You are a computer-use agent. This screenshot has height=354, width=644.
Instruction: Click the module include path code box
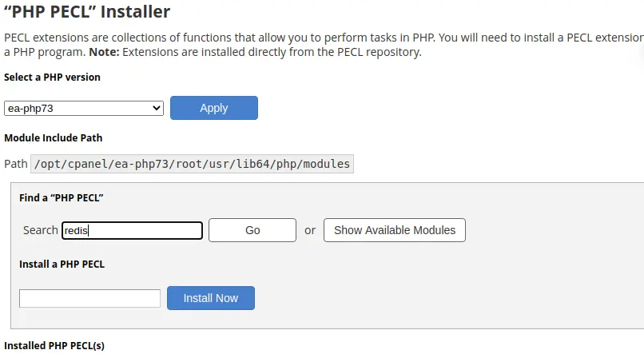[x=192, y=164]
